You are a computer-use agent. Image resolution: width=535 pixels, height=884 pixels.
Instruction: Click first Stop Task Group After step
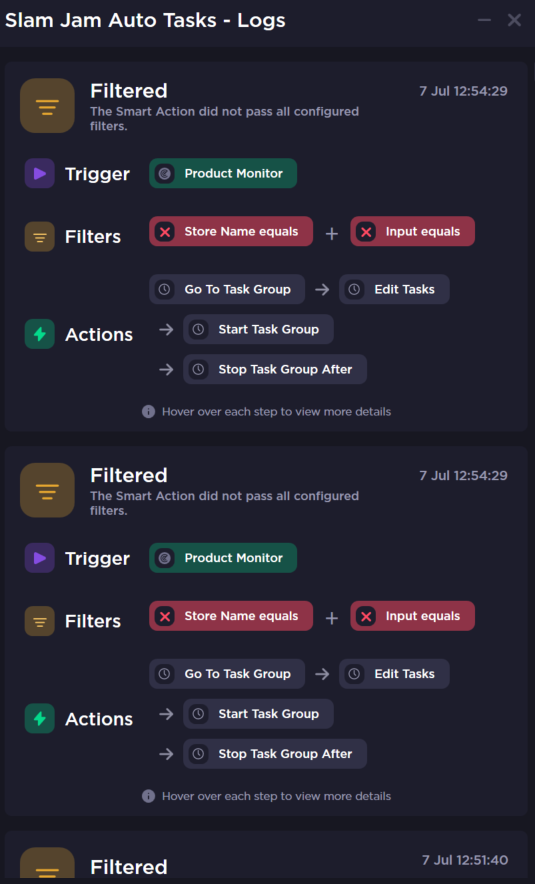pos(275,369)
